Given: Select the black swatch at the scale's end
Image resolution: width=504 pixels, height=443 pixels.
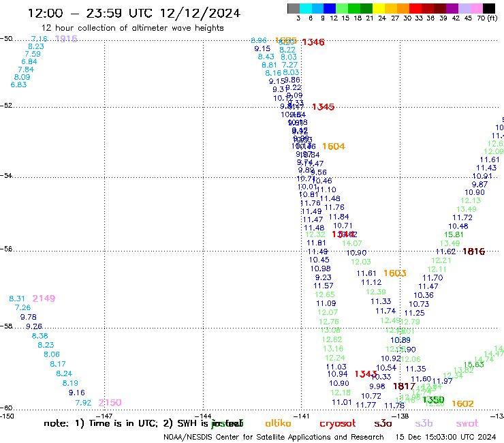Looking at the screenshot, I should coord(488,8).
